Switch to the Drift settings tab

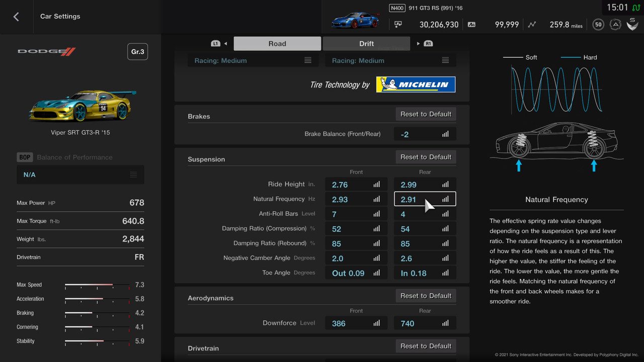click(x=366, y=44)
